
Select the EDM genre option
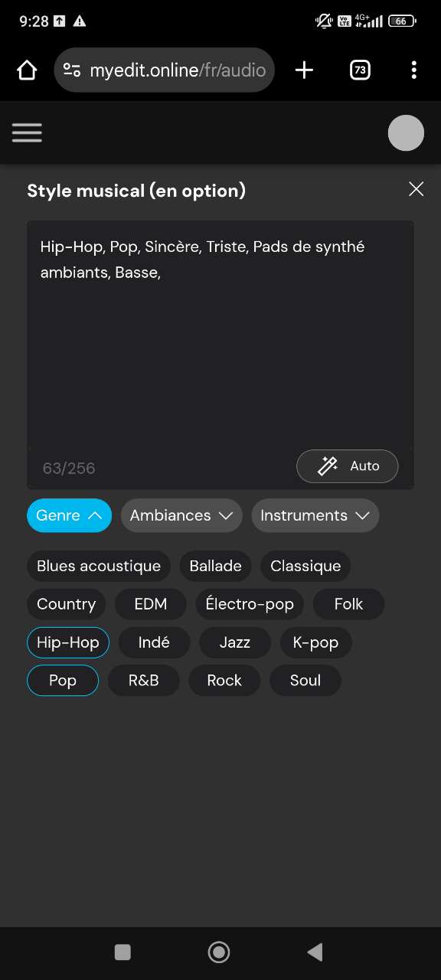click(x=150, y=604)
